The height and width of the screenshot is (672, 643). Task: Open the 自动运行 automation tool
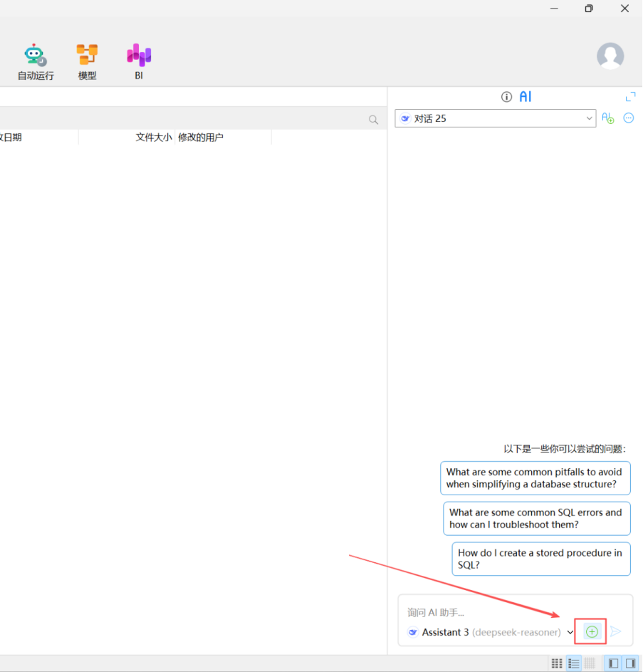click(x=36, y=61)
